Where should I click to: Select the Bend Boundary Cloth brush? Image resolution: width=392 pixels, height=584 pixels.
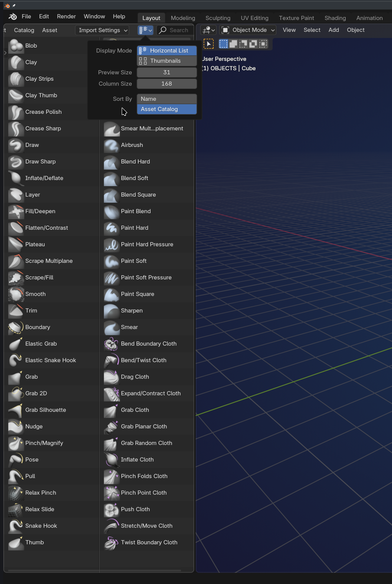[x=148, y=344]
